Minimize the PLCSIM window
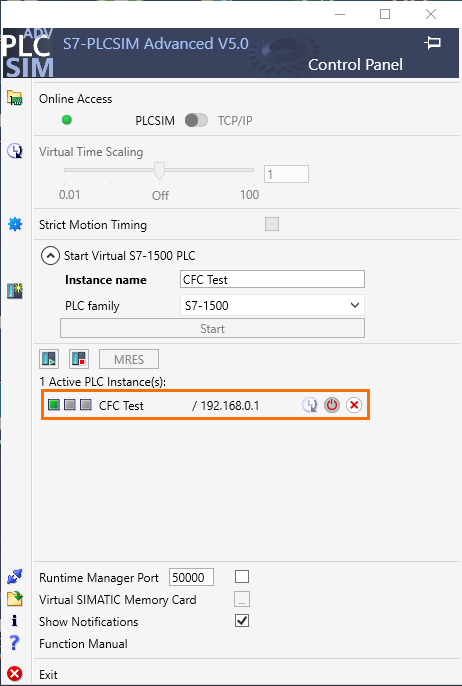Viewport: 462px width, 686px height. 340,14
